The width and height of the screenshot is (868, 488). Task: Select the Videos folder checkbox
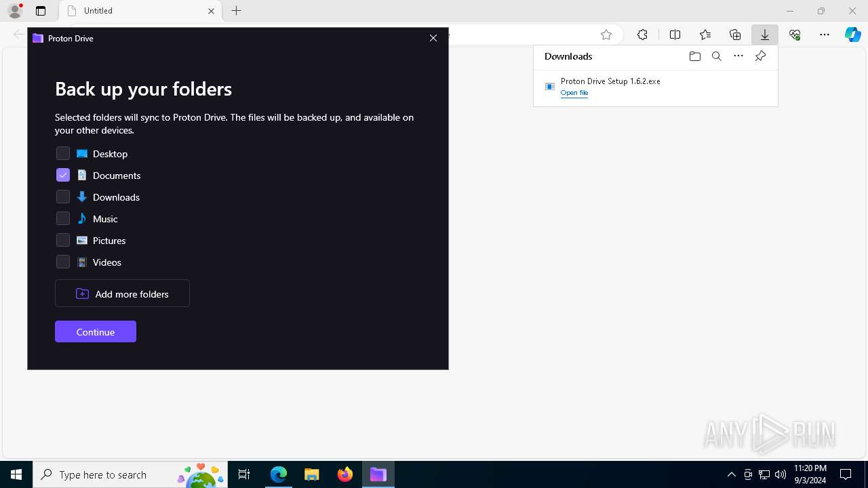[x=63, y=262]
